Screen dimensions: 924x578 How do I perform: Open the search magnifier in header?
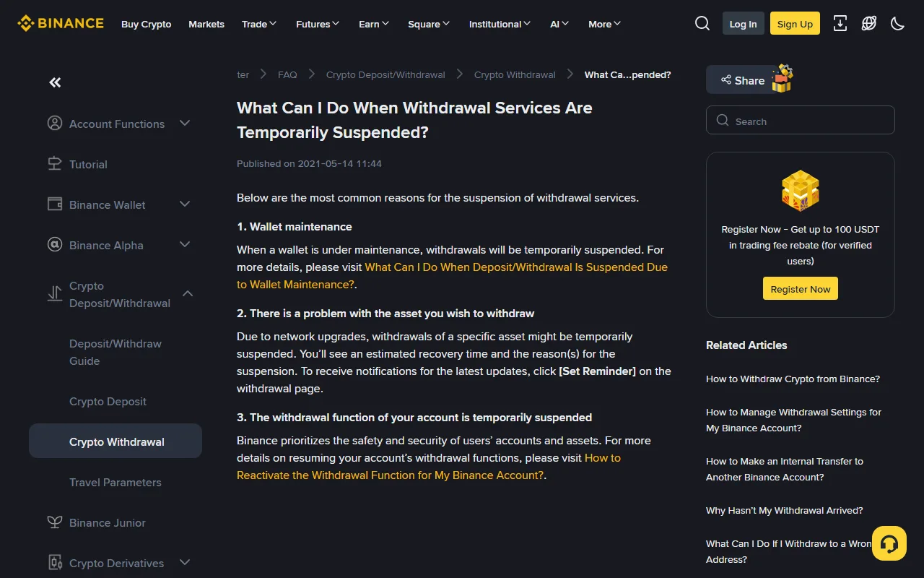click(702, 23)
